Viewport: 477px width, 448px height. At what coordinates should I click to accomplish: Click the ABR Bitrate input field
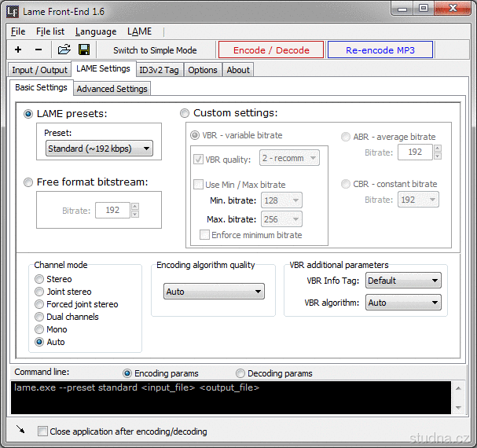pos(415,152)
